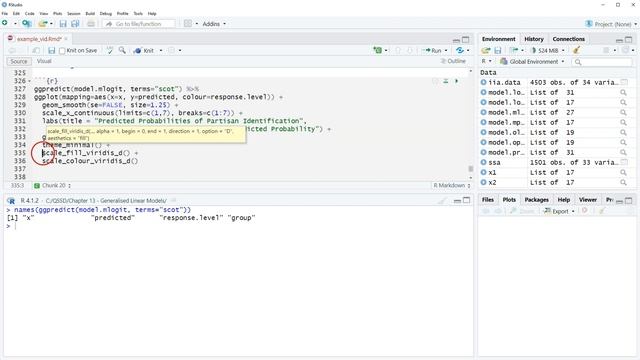Open the Session menu

(73, 13)
